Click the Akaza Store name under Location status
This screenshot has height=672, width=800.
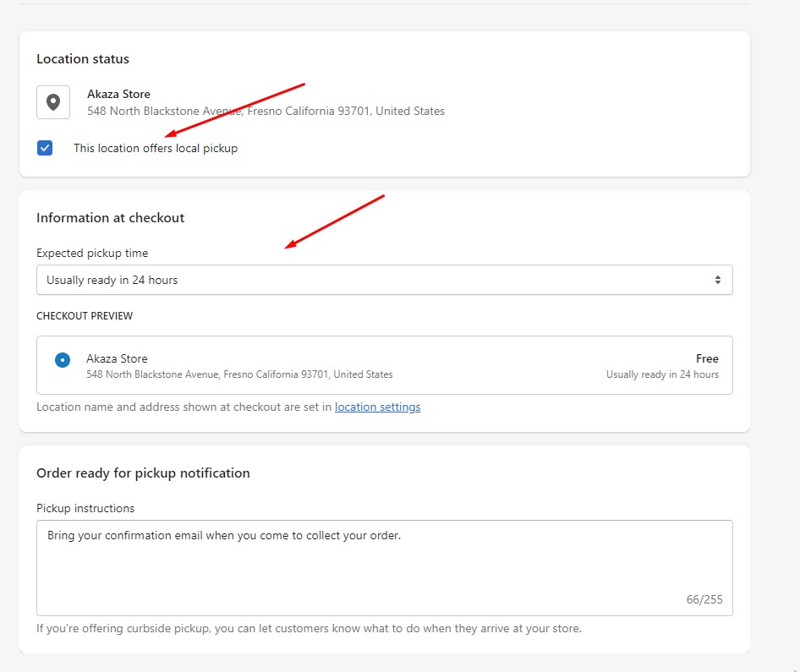(118, 94)
